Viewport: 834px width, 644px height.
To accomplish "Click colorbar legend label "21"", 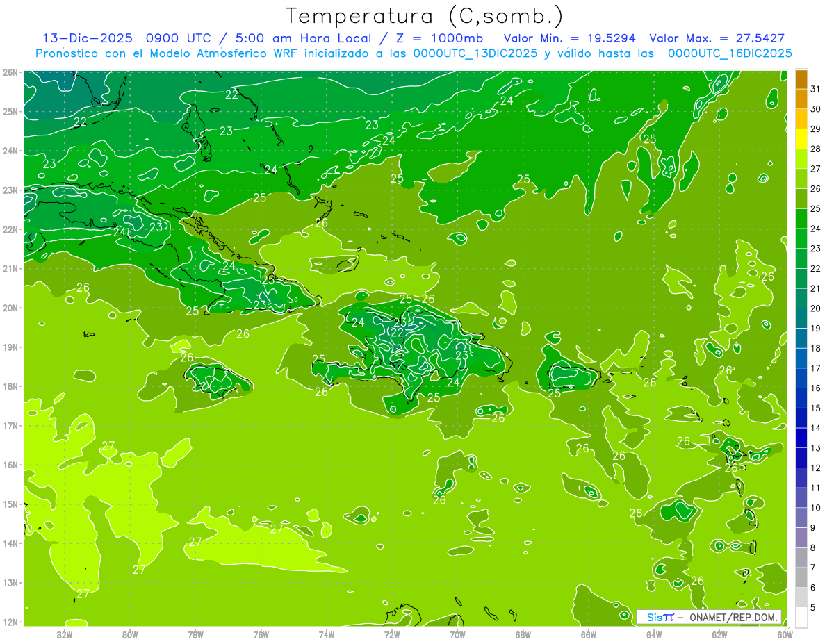I will [x=816, y=288].
